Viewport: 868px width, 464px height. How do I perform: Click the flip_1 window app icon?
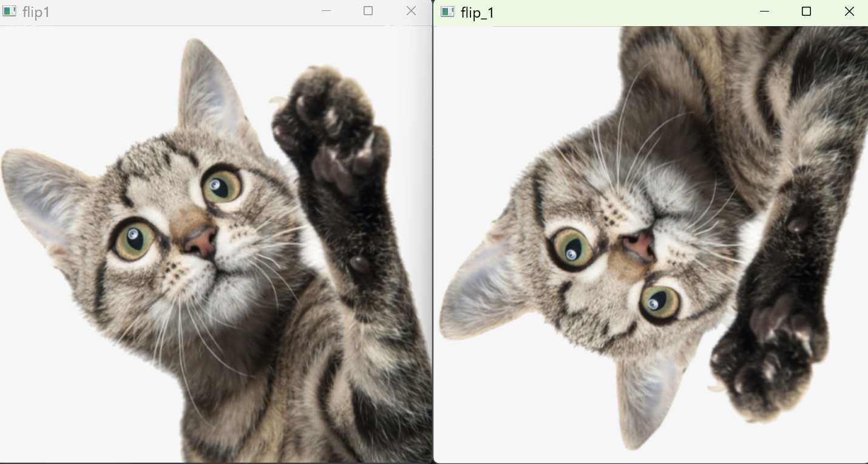447,12
